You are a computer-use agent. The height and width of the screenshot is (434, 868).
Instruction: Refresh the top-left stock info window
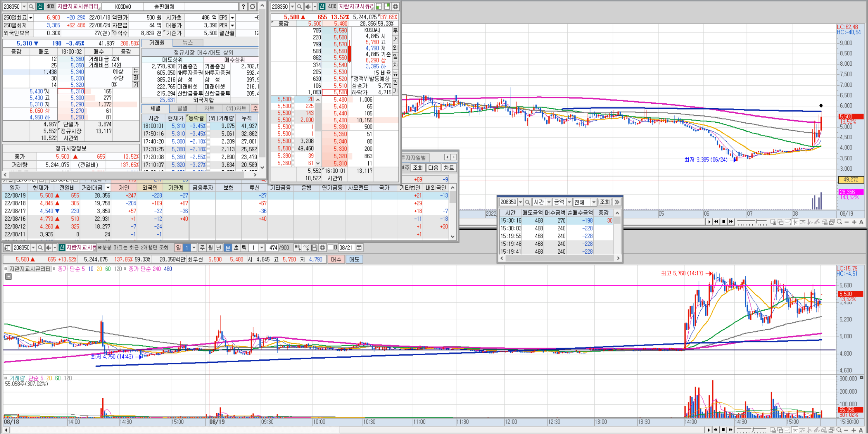pyautogui.click(x=253, y=7)
